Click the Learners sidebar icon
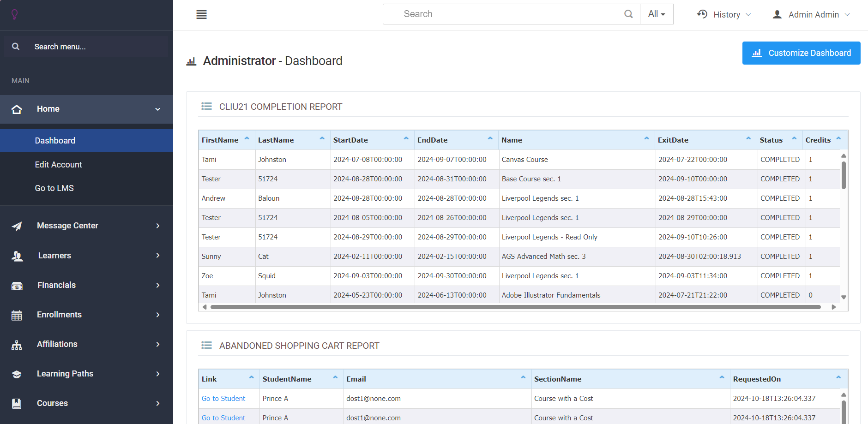Viewport: 868px width, 424px height. [x=17, y=256]
